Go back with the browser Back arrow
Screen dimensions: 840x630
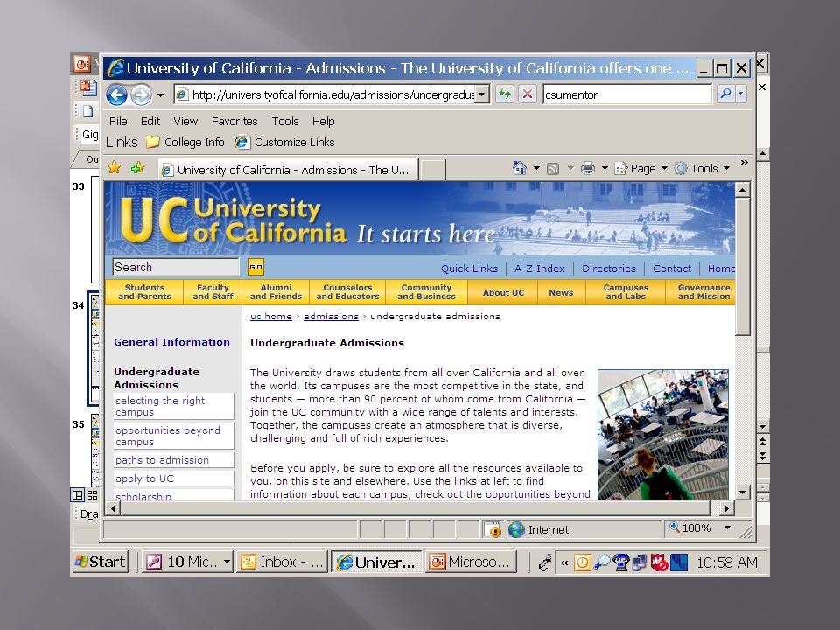pos(116,94)
